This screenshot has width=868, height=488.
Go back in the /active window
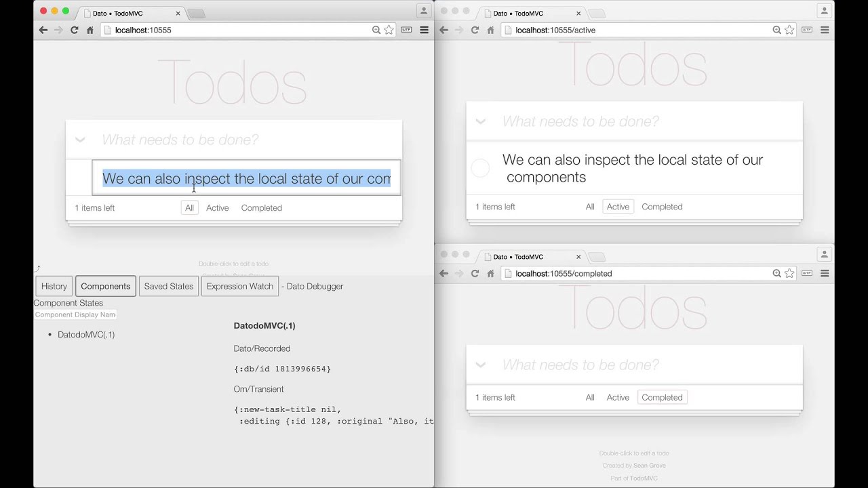tap(444, 30)
